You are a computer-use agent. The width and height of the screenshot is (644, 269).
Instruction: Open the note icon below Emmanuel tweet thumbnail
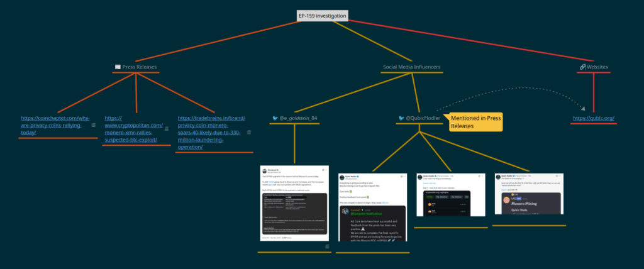(x=327, y=246)
